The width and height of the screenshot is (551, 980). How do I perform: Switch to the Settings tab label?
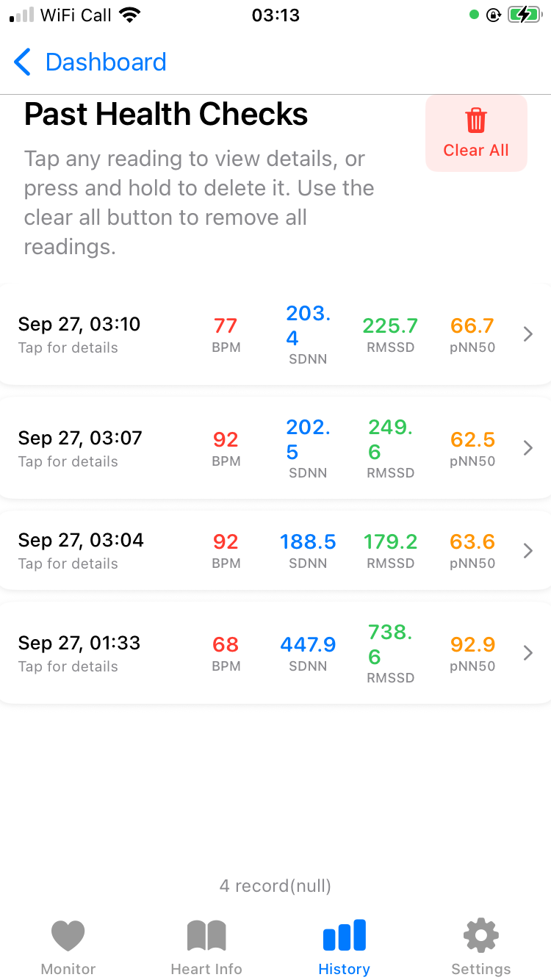[481, 969]
